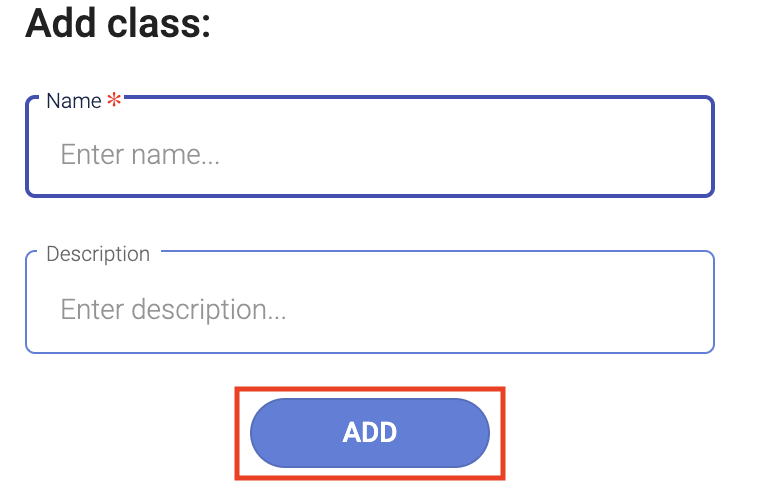Submit the new class with ADD
This screenshot has height=496, width=758.
(369, 432)
